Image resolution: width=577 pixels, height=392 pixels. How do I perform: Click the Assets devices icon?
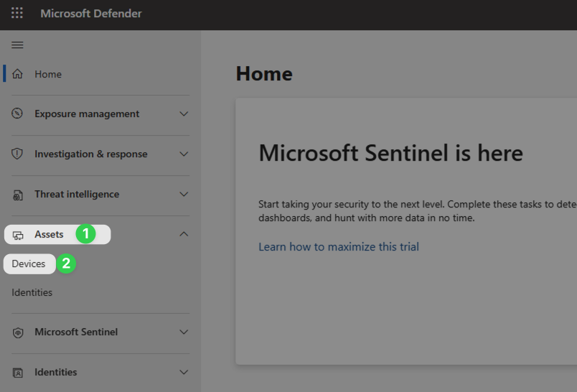click(18, 235)
